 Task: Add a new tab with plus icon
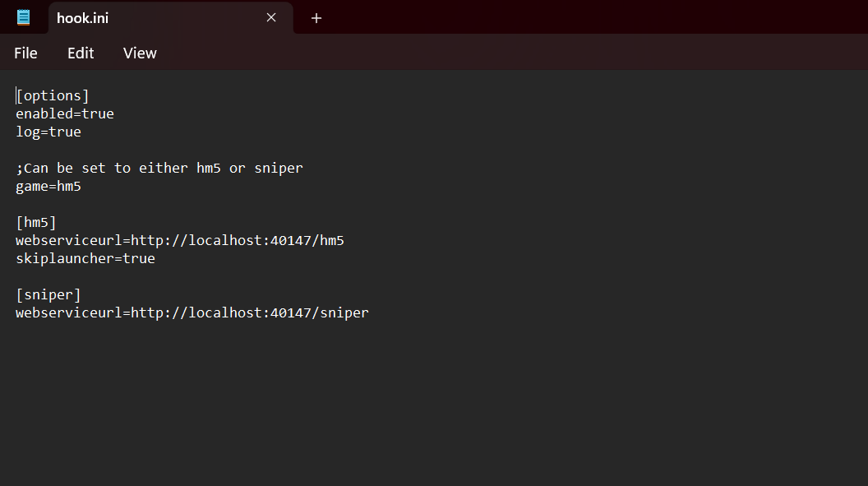(316, 18)
